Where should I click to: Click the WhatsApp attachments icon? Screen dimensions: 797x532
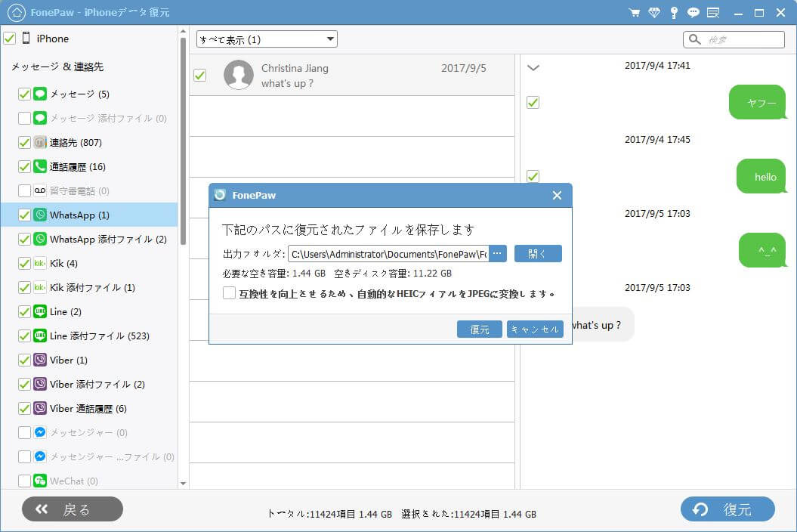(x=40, y=239)
